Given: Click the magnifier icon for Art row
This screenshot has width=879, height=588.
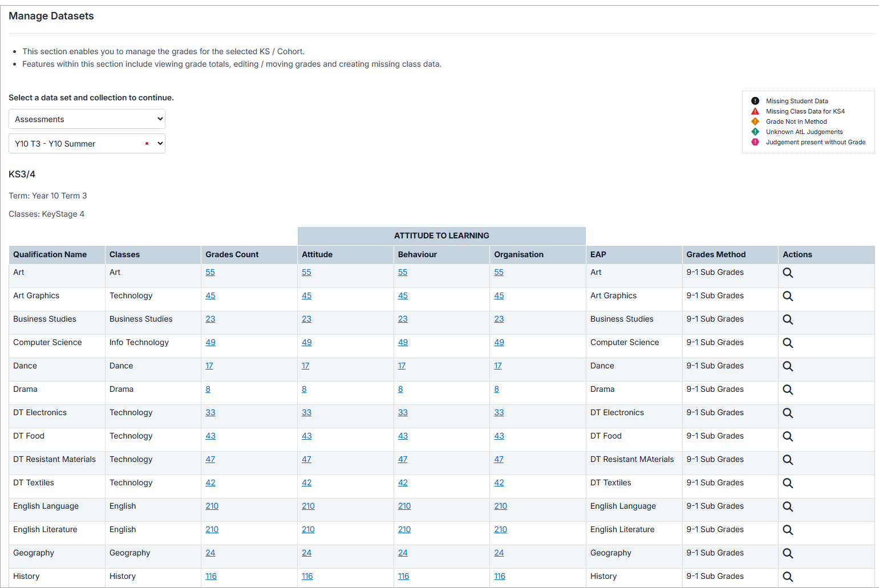Looking at the screenshot, I should (788, 273).
